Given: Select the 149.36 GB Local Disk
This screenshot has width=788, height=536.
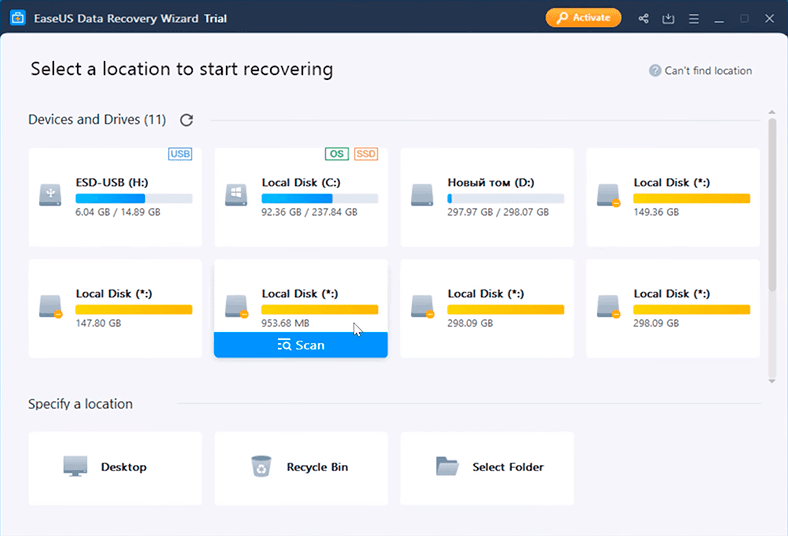Looking at the screenshot, I should [672, 197].
